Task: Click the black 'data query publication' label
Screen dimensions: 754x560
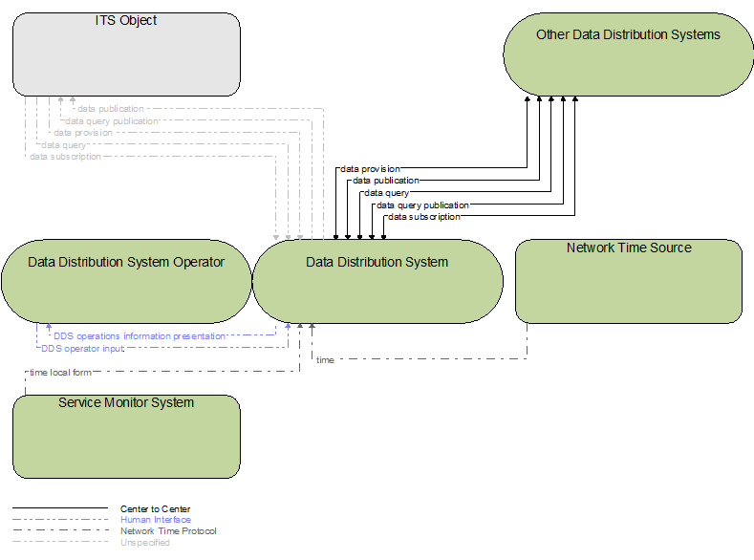Action: click(x=422, y=205)
